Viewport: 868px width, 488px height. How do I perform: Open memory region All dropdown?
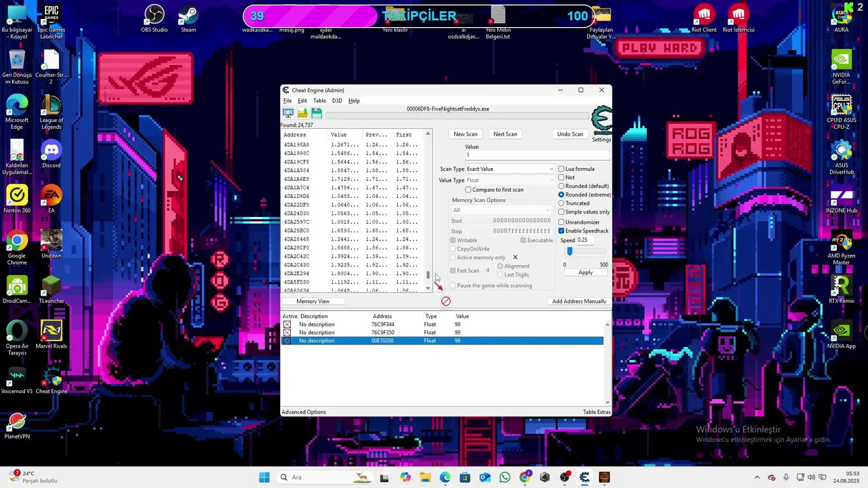502,210
